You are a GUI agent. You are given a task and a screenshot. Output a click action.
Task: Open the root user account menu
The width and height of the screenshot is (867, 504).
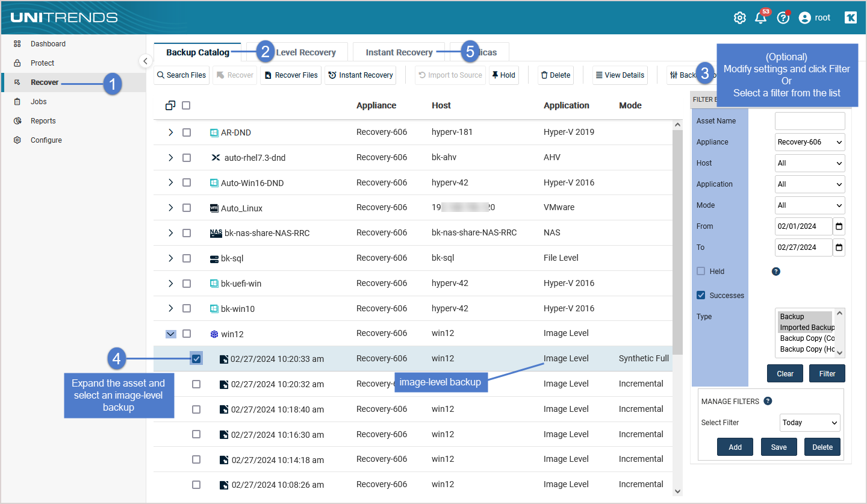coord(815,18)
